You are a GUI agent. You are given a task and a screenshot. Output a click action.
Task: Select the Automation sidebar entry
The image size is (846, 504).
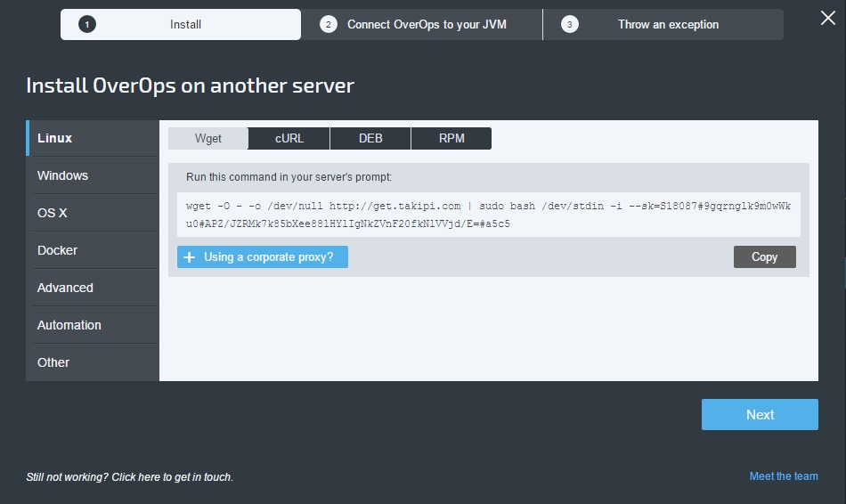93,325
